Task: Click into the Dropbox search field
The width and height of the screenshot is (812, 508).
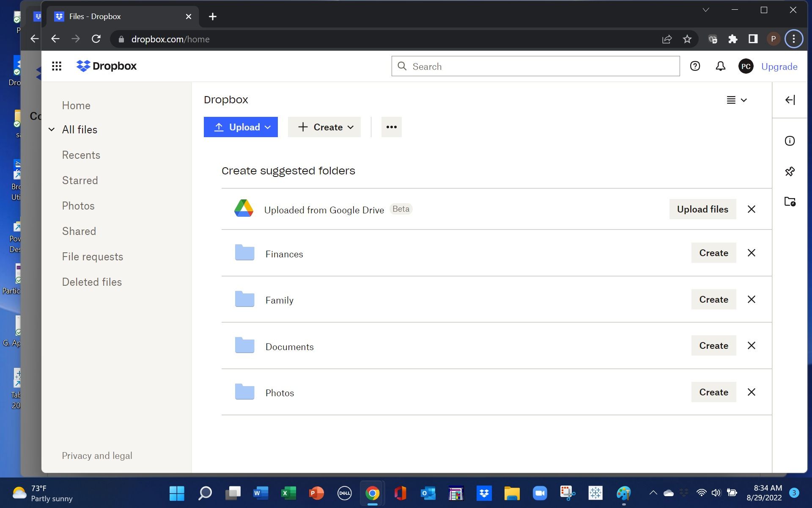Action: click(x=535, y=66)
